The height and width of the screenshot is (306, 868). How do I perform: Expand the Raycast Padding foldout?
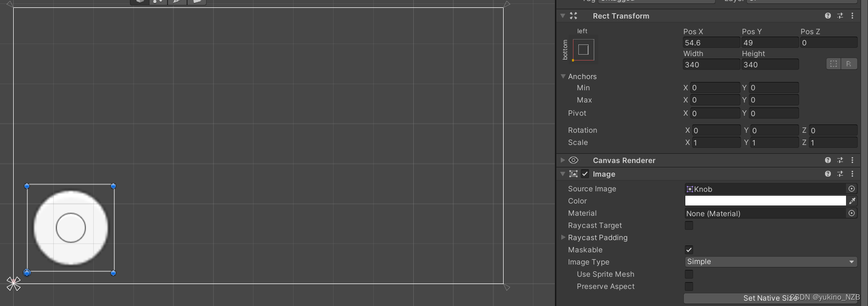coord(563,237)
